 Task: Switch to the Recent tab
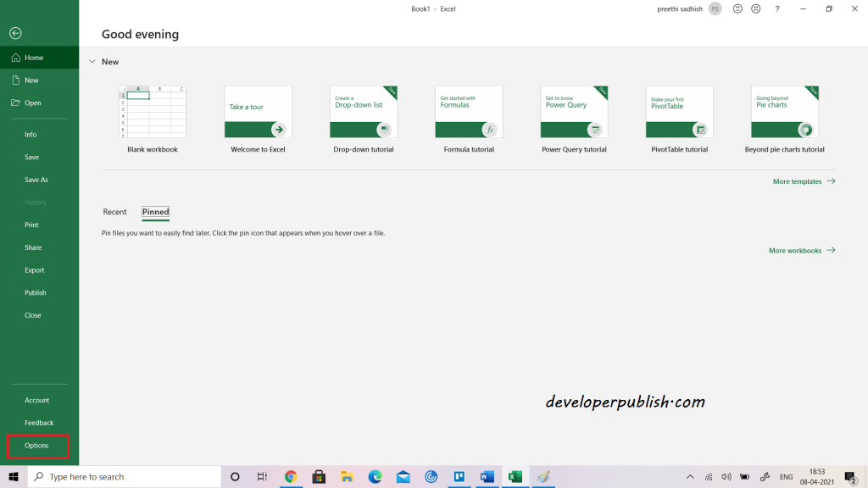[x=114, y=212]
